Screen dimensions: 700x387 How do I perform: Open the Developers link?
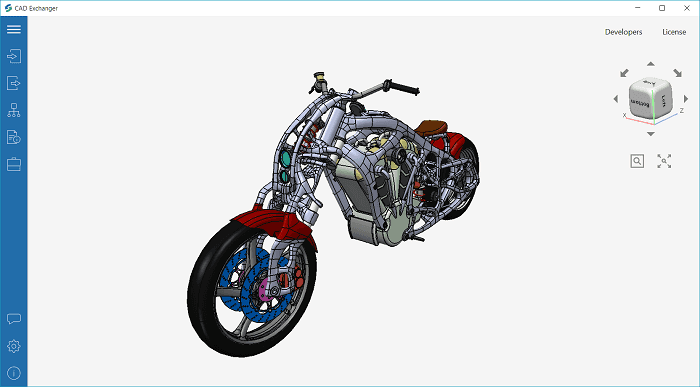coord(623,32)
